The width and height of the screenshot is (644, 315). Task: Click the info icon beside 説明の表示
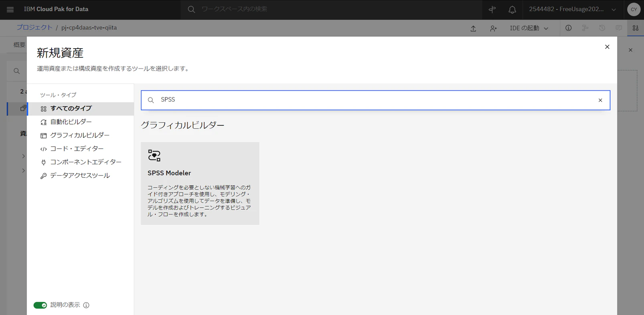pos(86,305)
